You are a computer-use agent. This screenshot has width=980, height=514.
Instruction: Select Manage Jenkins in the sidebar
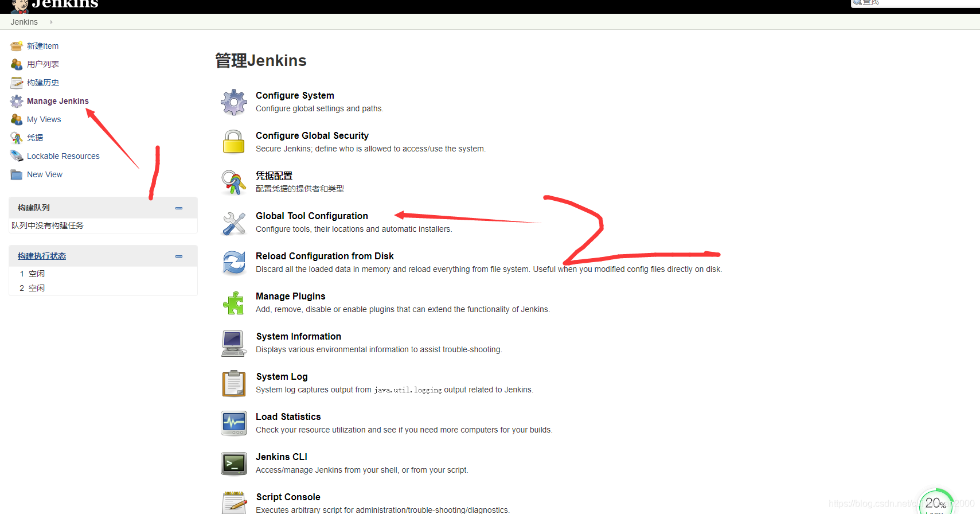coord(58,101)
